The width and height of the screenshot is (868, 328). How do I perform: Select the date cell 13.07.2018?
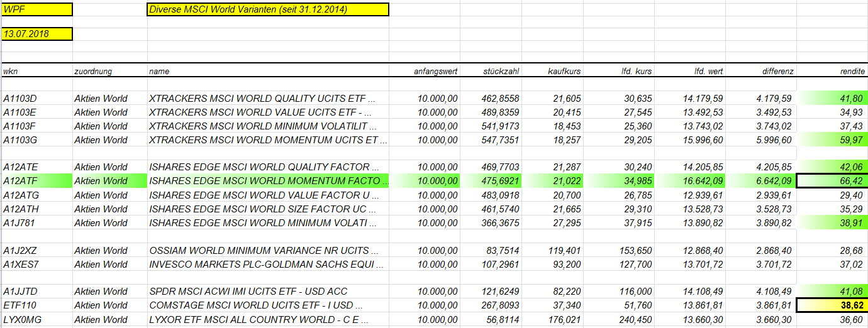[x=36, y=34]
